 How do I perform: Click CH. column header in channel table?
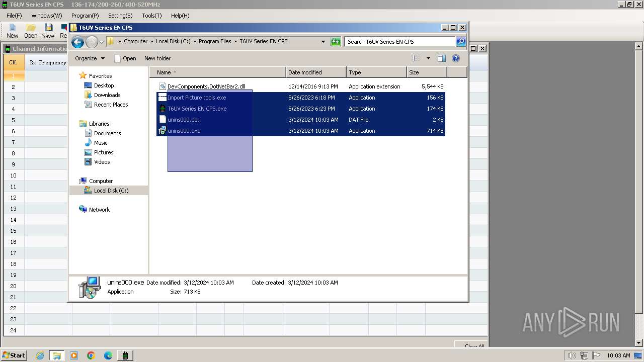(14, 63)
